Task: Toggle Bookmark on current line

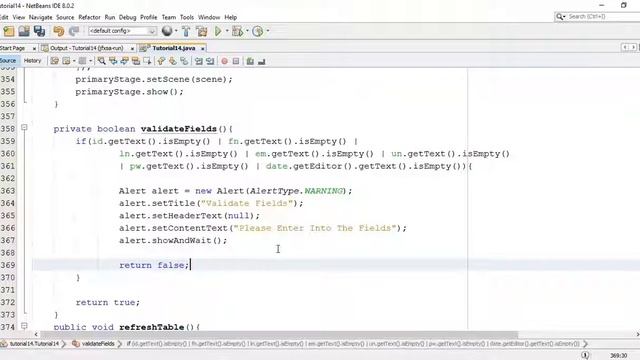Action: 184,61
